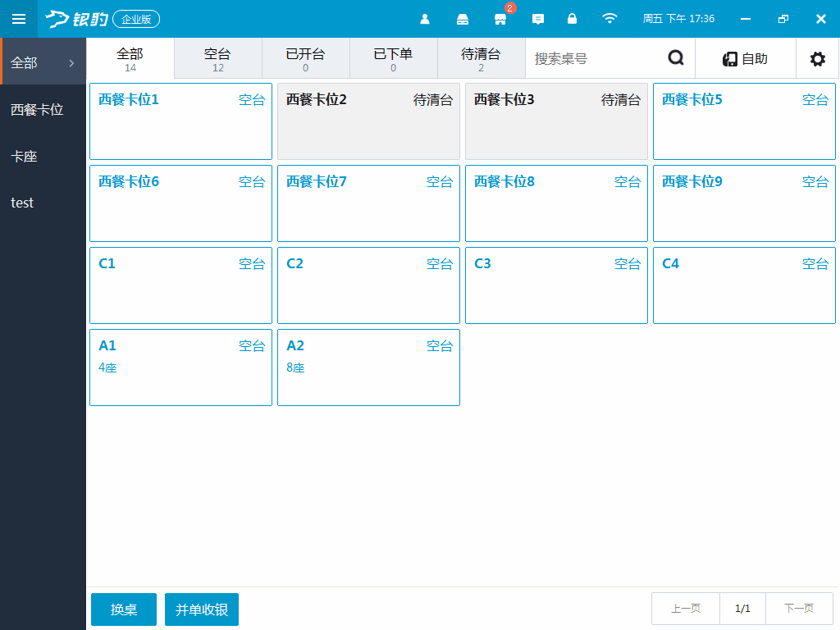840x630 pixels.
Task: Open table 西餐卡位7
Action: (x=368, y=203)
